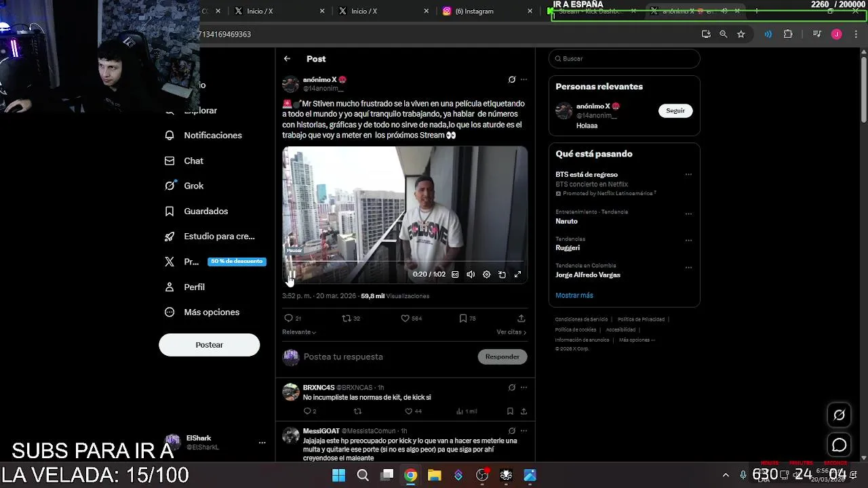The width and height of the screenshot is (868, 488).
Task: Open Windows taskbar search
Action: click(x=363, y=475)
